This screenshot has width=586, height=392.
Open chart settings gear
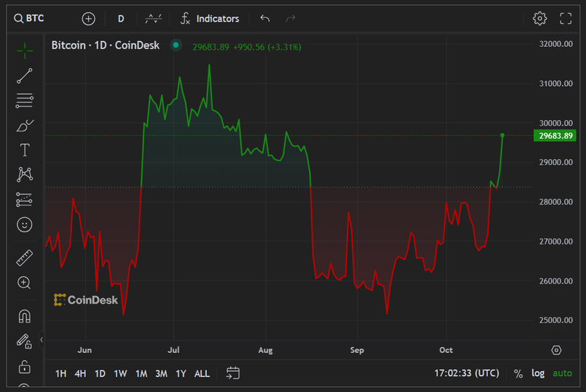coord(540,18)
